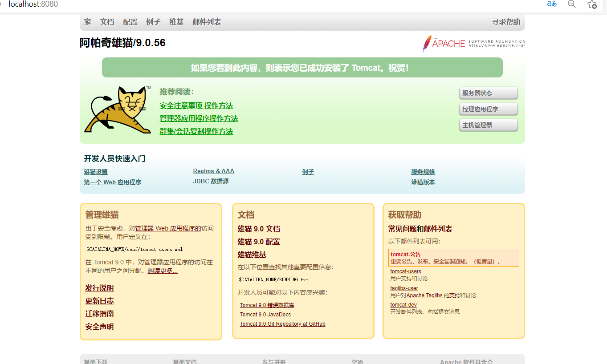Open the taglibs-user mailing list link
The image size is (607, 364).
point(404,288)
